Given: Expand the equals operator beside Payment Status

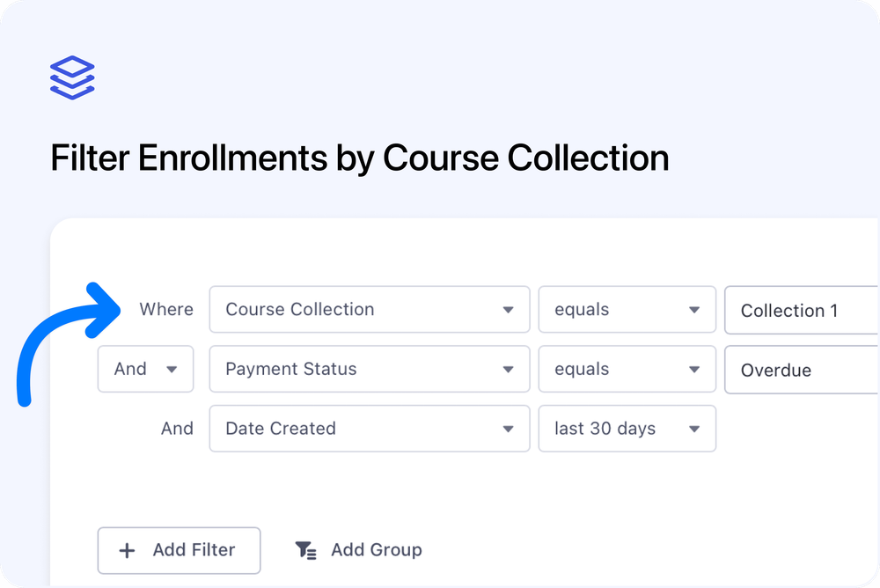Looking at the screenshot, I should [627, 369].
